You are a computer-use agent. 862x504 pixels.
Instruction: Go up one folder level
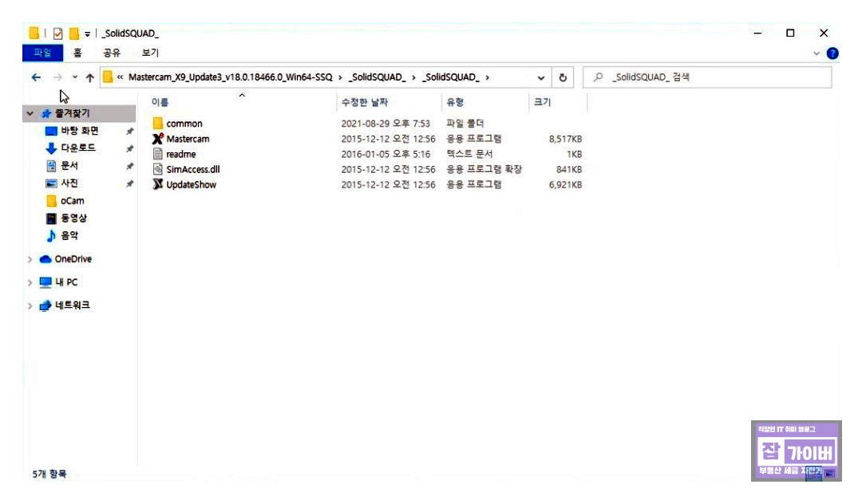click(x=89, y=77)
